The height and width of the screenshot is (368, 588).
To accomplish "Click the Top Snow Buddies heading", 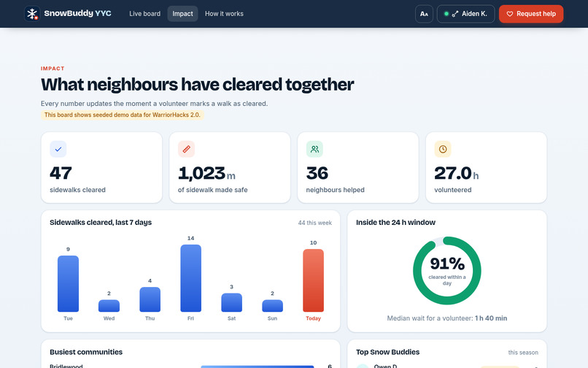I will (x=388, y=352).
